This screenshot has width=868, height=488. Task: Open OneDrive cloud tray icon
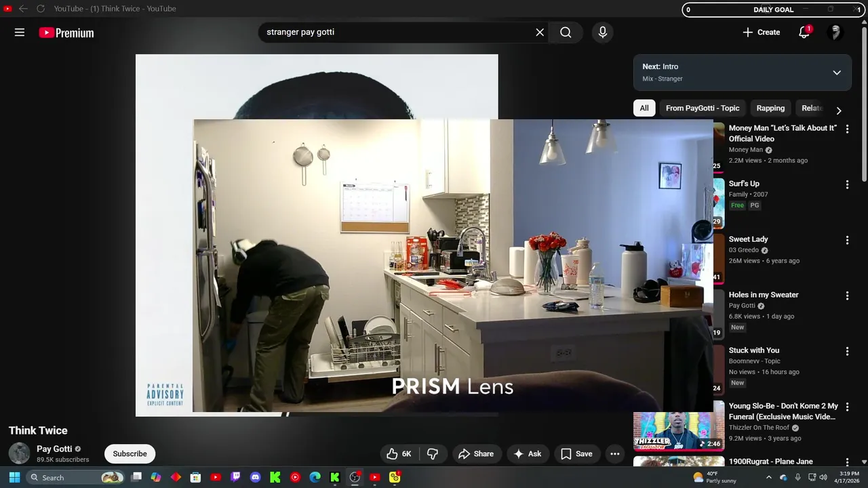tap(783, 477)
